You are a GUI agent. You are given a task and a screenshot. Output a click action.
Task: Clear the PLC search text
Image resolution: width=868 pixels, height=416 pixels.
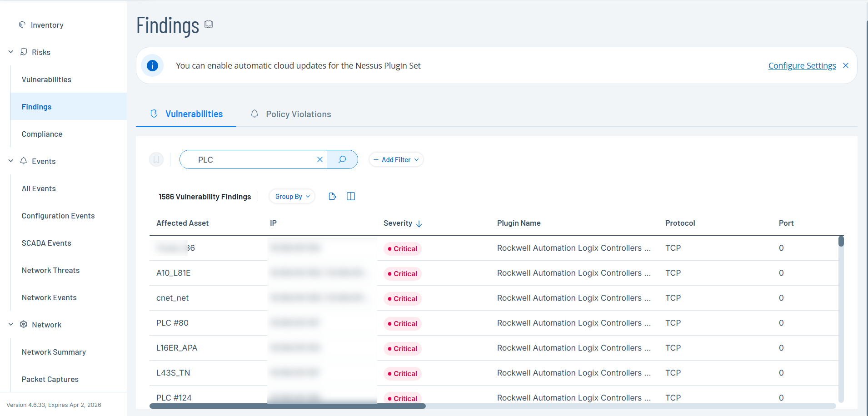coord(319,159)
